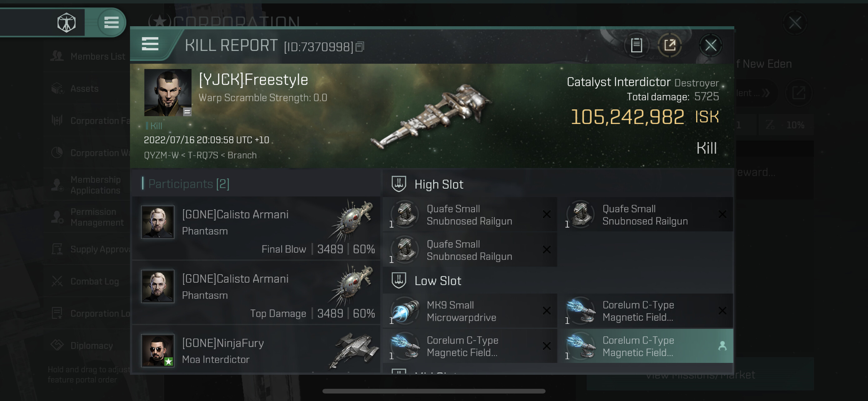Click the Participants [2] header
The width and height of the screenshot is (868, 401).
pyautogui.click(x=189, y=184)
